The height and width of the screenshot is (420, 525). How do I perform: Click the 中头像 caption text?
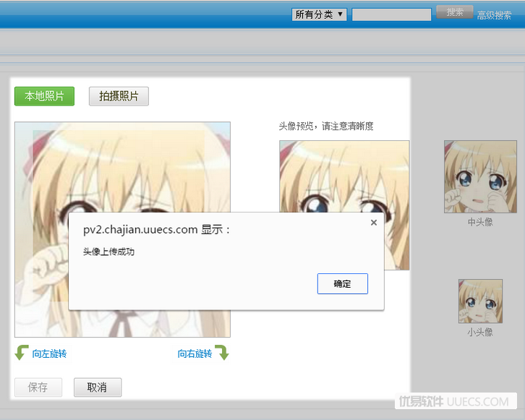click(480, 222)
